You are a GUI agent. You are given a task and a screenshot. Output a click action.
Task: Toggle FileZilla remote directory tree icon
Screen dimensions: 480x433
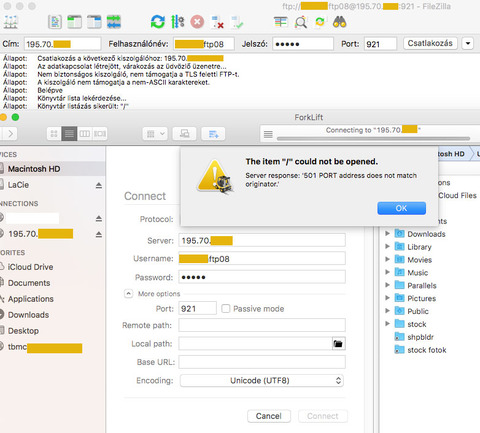tap(94, 22)
